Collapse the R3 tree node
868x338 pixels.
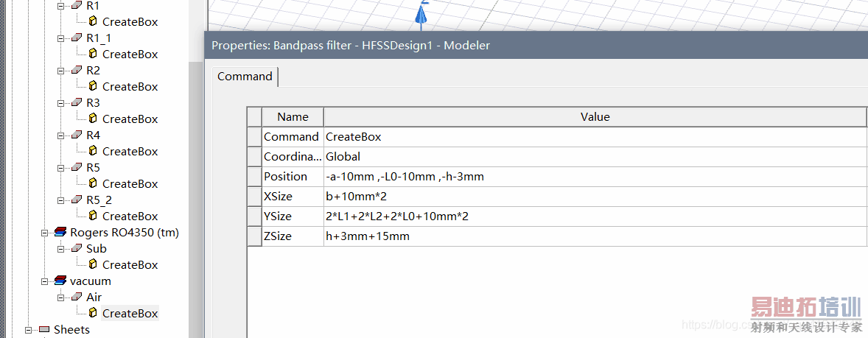[60, 103]
